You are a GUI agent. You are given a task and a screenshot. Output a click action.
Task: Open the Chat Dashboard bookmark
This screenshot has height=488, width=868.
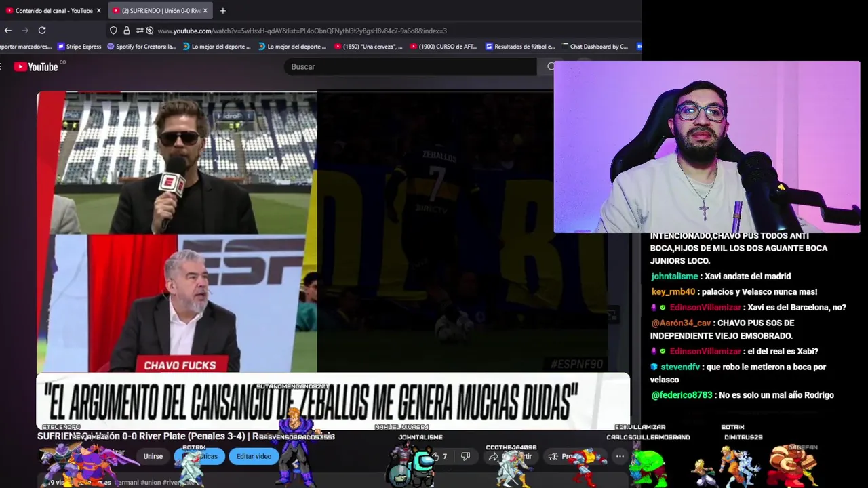(x=594, y=47)
